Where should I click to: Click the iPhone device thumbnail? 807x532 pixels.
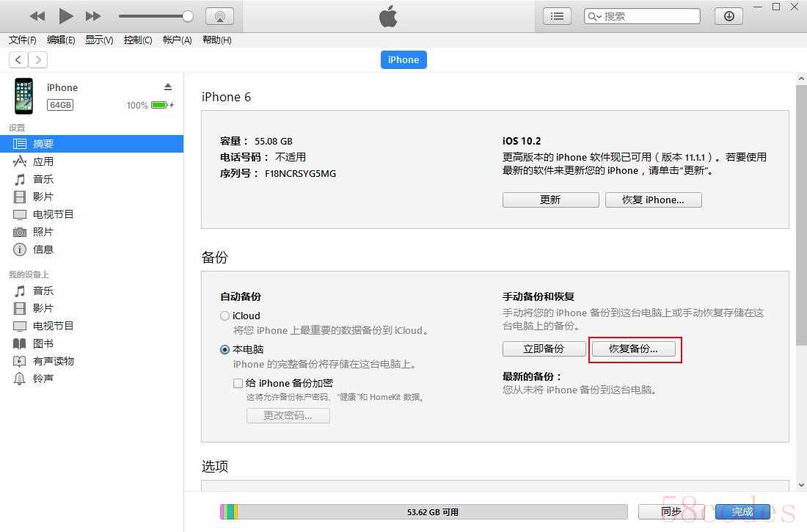(23, 96)
